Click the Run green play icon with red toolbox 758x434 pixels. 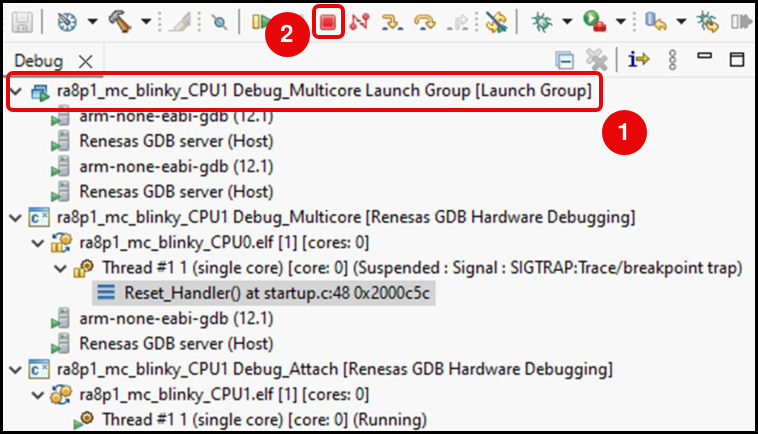594,22
